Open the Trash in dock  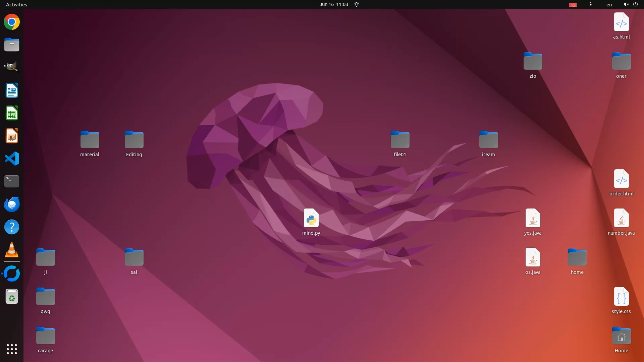point(12,297)
